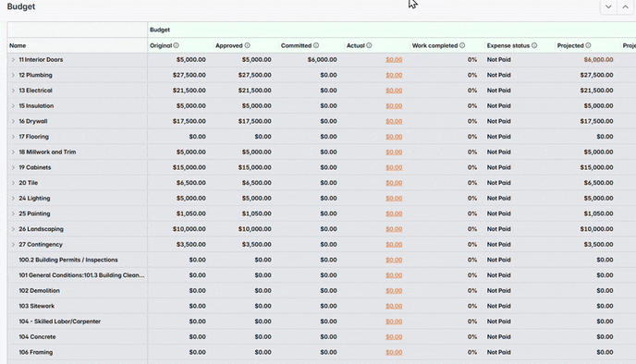Expand the 19 Cabinets row

[13, 167]
